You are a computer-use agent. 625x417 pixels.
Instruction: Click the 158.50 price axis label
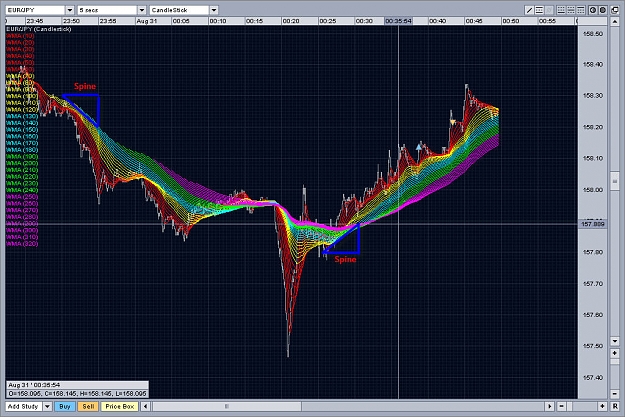593,34
